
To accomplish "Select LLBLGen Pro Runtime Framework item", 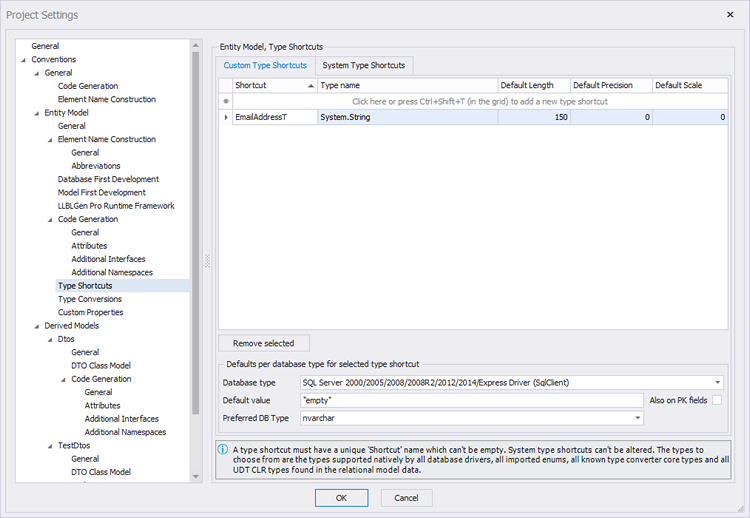I will pyautogui.click(x=116, y=206).
